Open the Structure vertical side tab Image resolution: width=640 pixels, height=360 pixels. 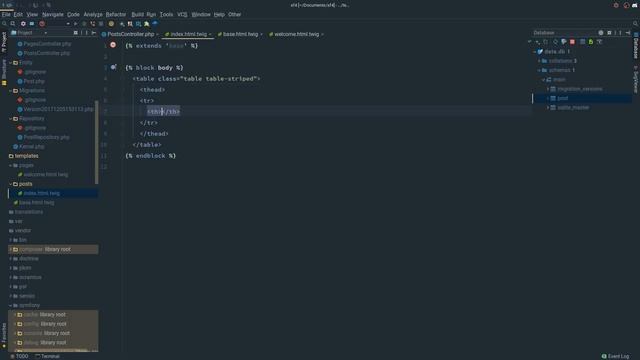pyautogui.click(x=4, y=72)
